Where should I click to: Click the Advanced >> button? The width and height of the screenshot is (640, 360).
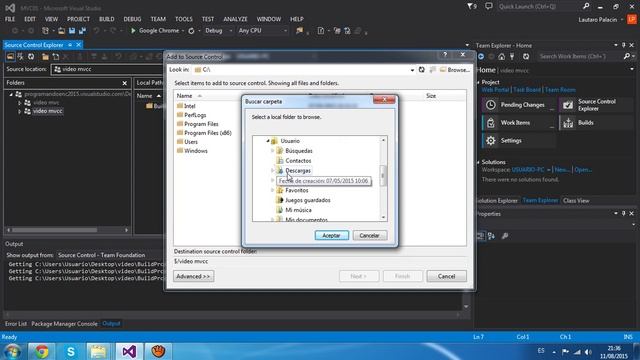point(193,276)
